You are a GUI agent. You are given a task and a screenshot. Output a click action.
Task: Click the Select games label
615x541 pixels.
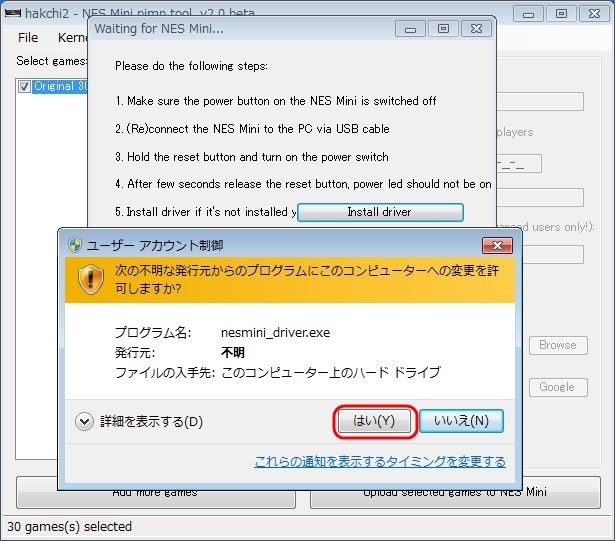pyautogui.click(x=51, y=61)
